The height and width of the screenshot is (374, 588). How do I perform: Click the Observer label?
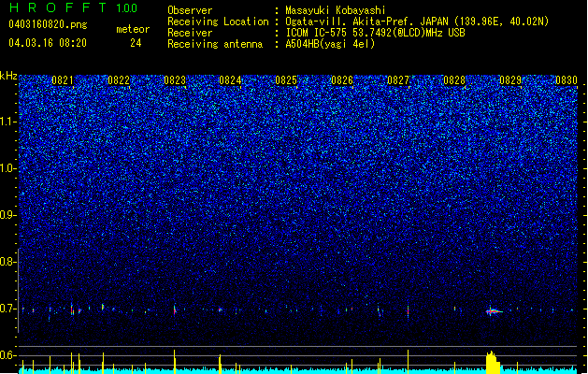[x=190, y=10]
